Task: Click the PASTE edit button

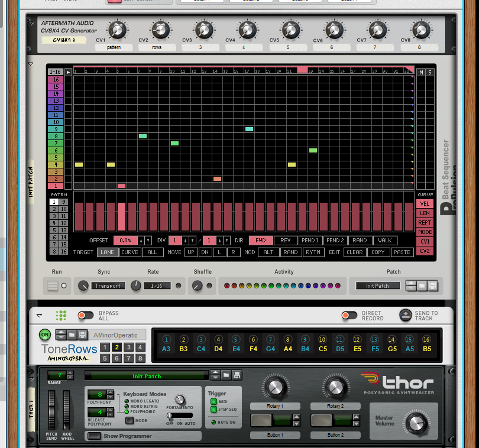Action: (x=402, y=252)
